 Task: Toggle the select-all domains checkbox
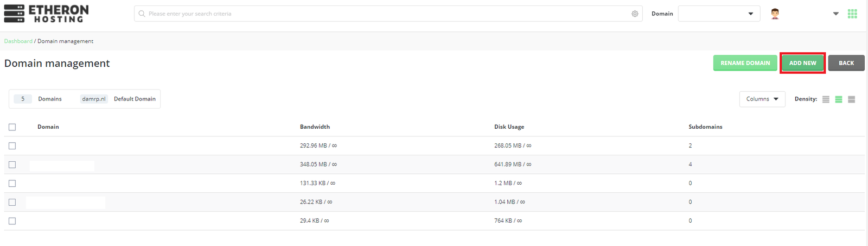[12, 127]
